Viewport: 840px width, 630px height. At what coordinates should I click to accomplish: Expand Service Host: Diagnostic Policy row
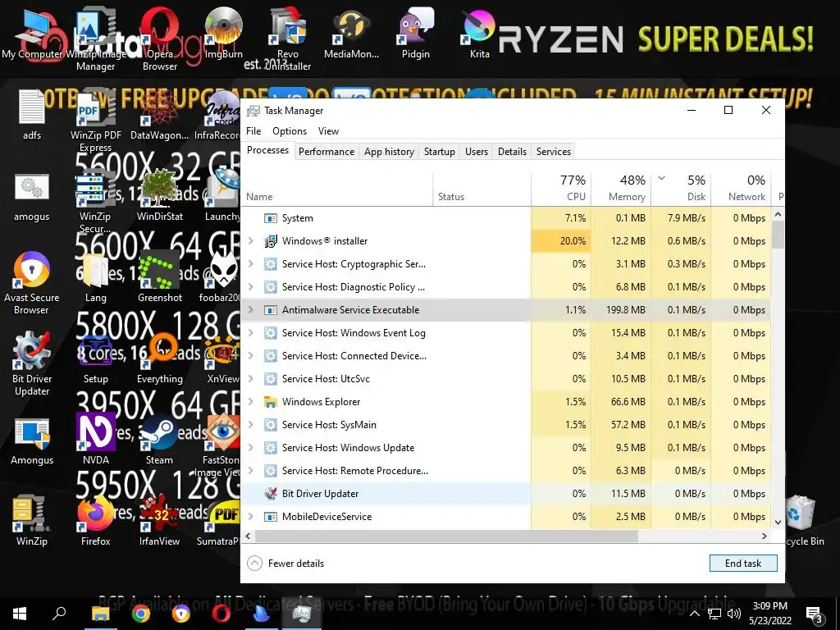pos(250,287)
